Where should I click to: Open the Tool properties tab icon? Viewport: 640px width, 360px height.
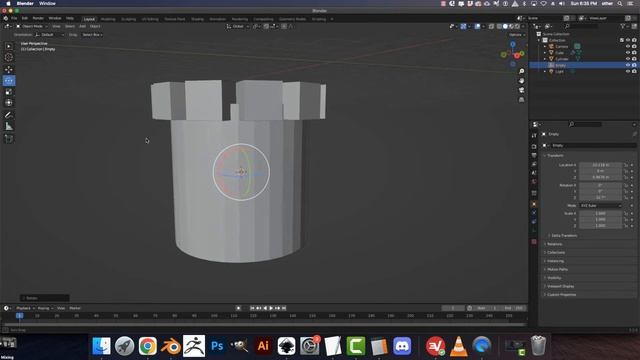tap(534, 136)
